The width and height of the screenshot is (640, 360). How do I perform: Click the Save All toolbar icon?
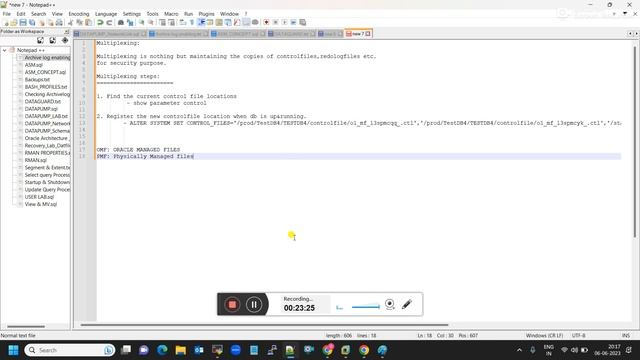[x=32, y=22]
